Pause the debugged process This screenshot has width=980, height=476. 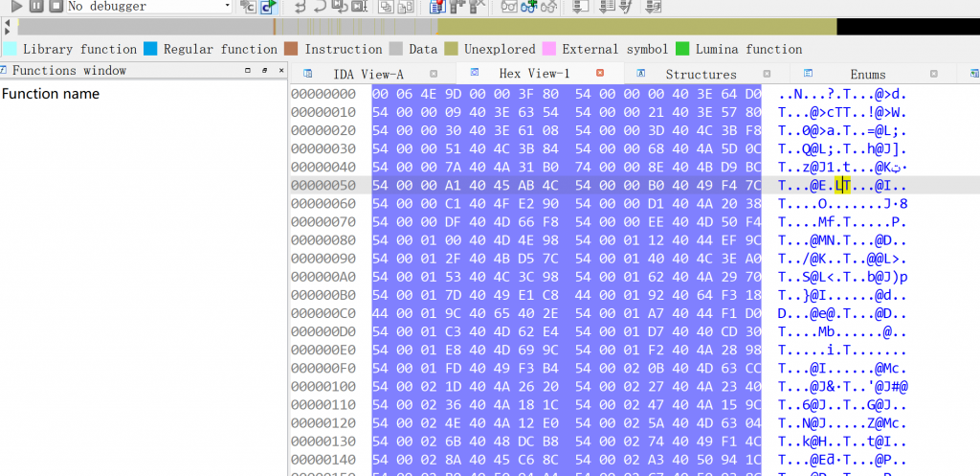(36, 6)
